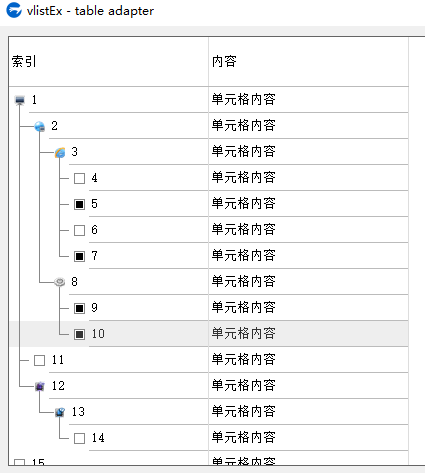Check the checkbox for row 11

[x=39, y=360]
